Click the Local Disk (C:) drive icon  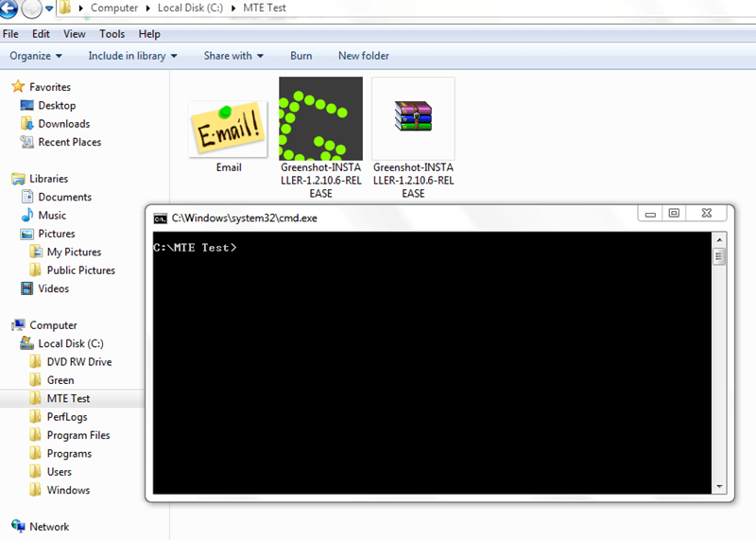coord(27,343)
